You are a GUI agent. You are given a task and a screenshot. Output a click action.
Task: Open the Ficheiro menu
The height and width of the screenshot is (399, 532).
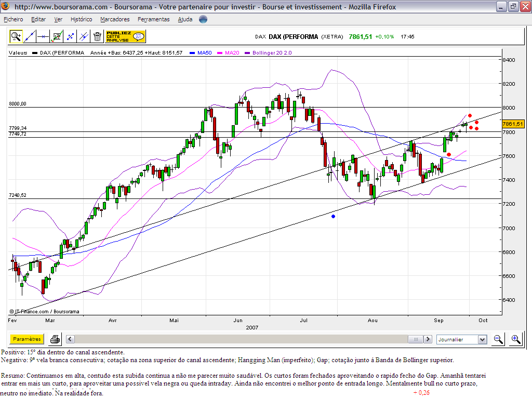click(14, 19)
